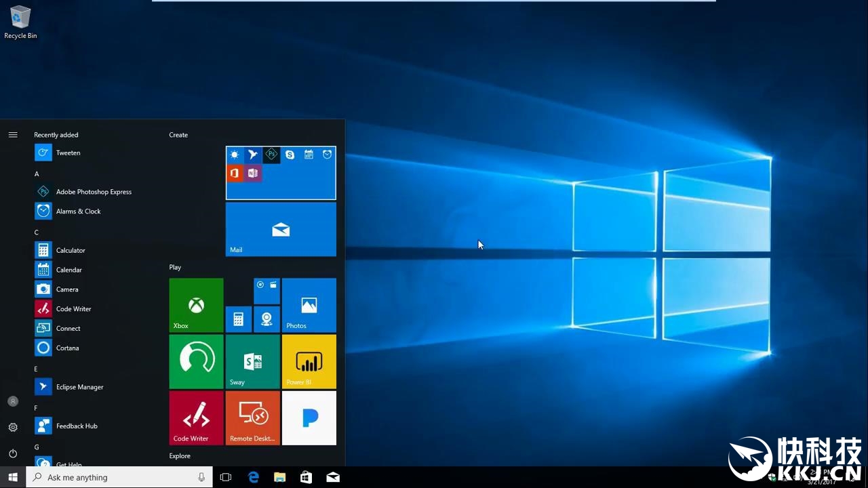
Task: Click the small Calculator tile
Action: click(x=239, y=319)
